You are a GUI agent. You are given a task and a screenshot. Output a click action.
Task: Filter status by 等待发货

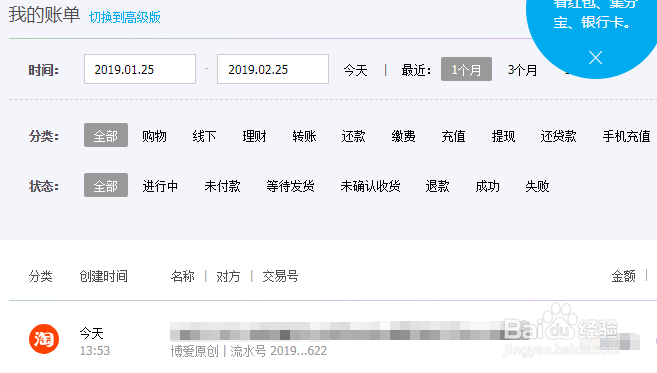tap(290, 186)
